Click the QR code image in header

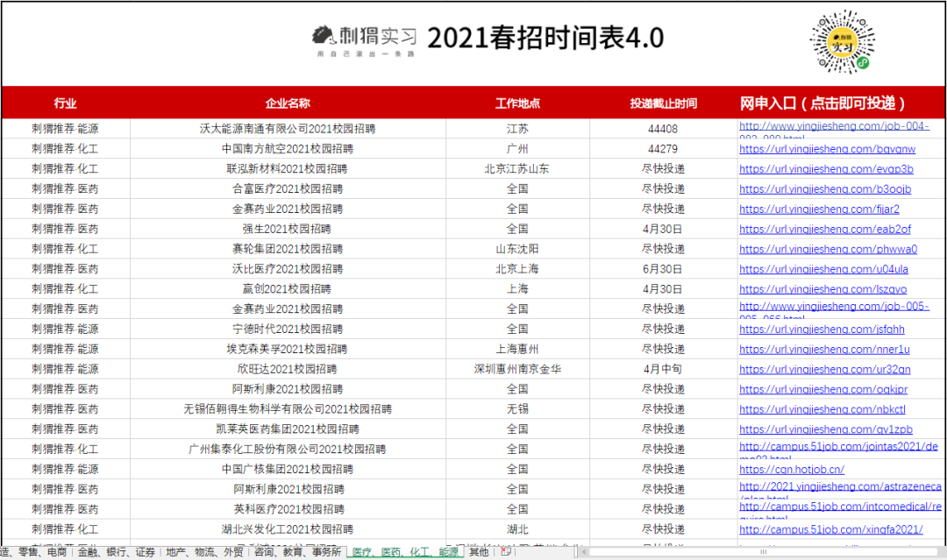843,42
